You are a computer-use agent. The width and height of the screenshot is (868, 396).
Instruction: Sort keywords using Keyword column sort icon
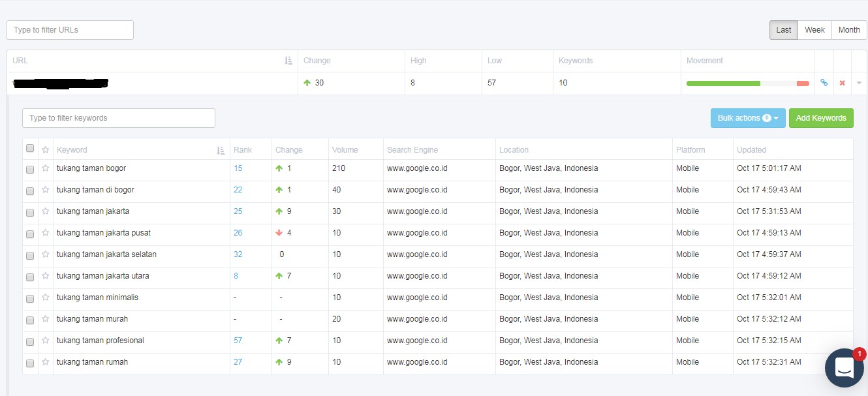[221, 150]
